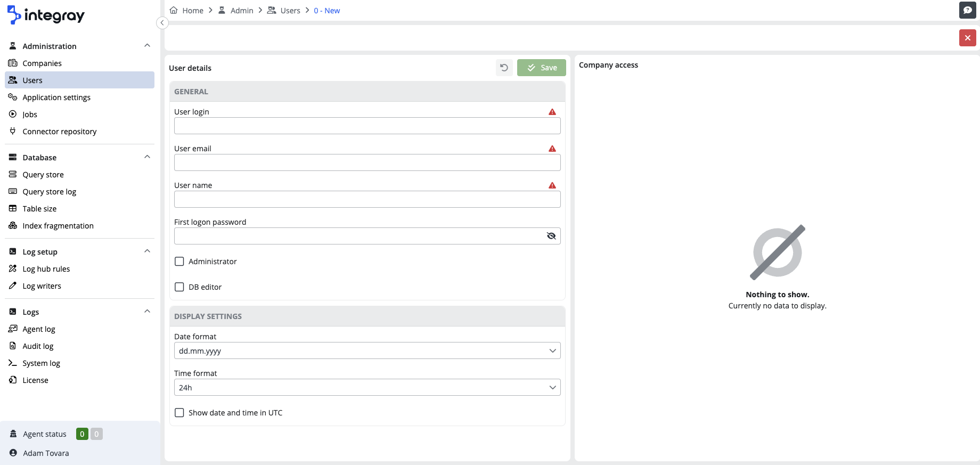Enable the Administrator checkbox
The image size is (980, 465).
(x=179, y=262)
